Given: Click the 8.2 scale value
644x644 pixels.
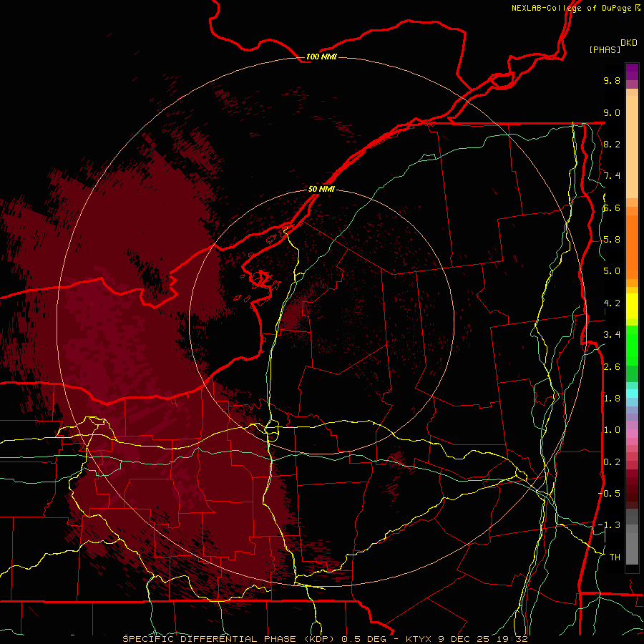Looking at the screenshot, I should [x=612, y=144].
